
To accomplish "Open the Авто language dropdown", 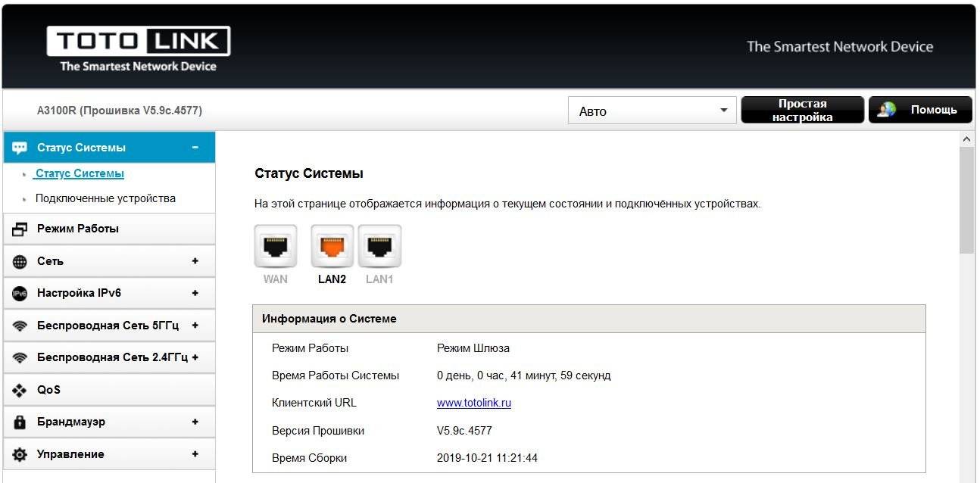I will (651, 111).
